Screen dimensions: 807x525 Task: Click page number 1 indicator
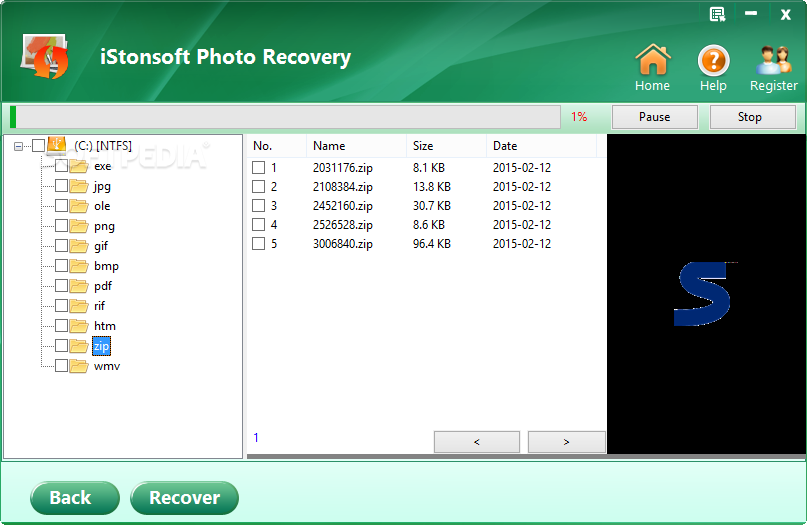[256, 438]
